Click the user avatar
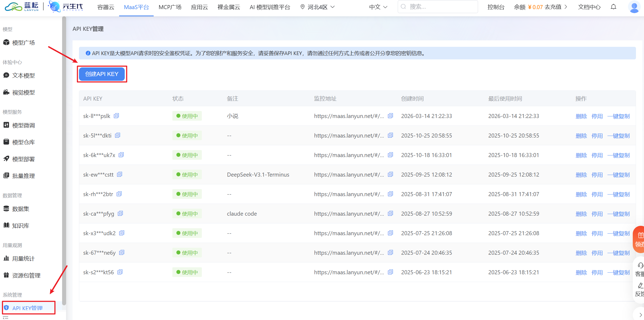The width and height of the screenshot is (644, 320). tap(634, 7)
